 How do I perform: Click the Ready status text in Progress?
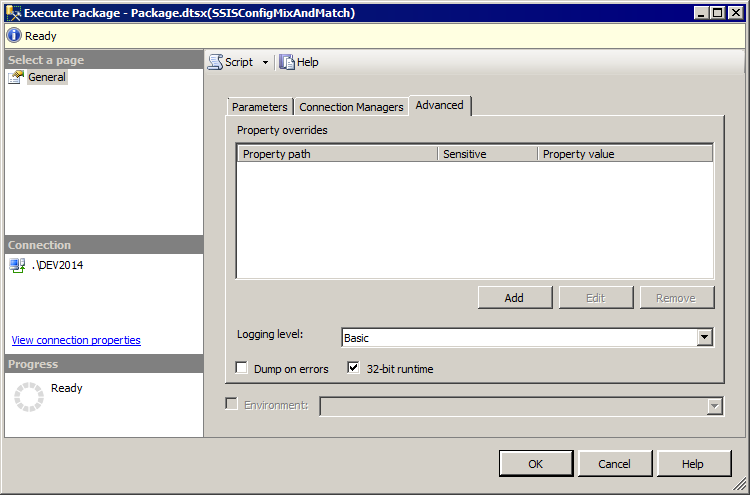[x=66, y=388]
